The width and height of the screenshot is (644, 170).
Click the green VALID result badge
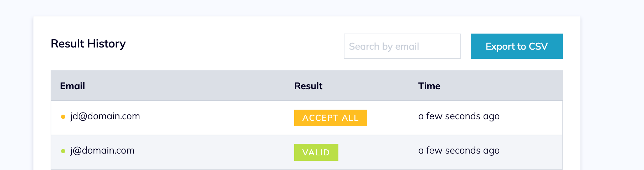pos(316,152)
